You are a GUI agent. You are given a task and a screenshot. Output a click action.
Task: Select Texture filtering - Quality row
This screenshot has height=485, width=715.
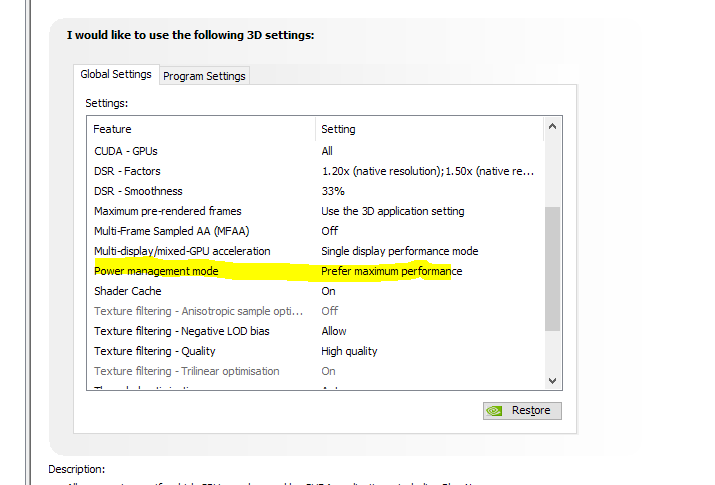click(x=316, y=351)
